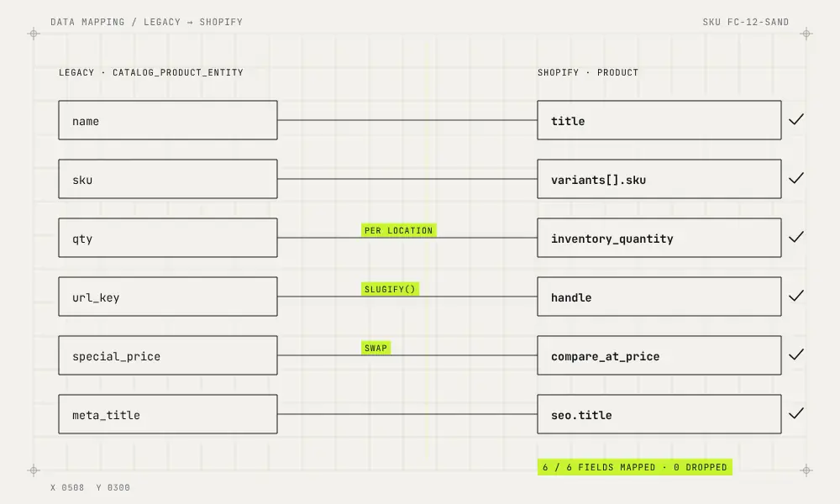Select the url_key field box
The height and width of the screenshot is (504, 840).
168,297
